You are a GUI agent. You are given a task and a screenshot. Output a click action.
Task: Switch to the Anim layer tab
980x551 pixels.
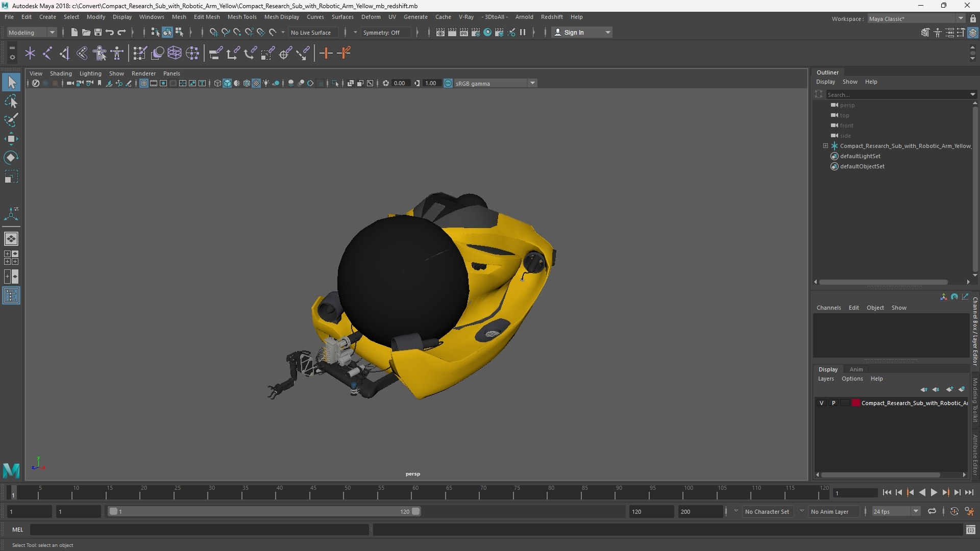[x=856, y=369]
